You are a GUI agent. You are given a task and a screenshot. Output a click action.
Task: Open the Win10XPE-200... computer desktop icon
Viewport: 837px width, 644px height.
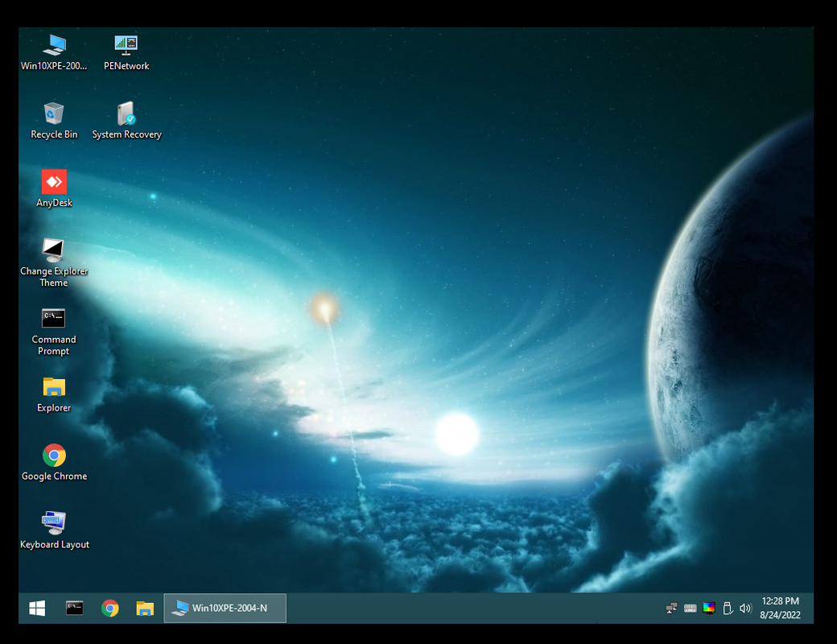click(54, 52)
